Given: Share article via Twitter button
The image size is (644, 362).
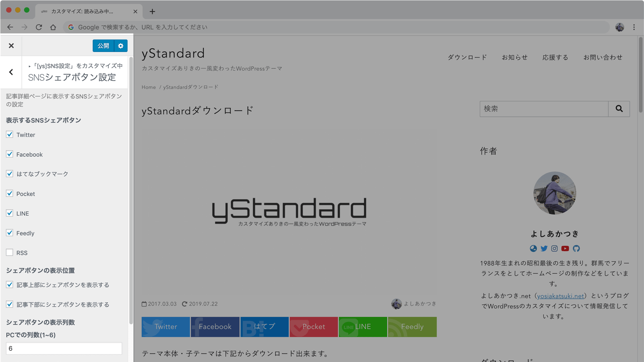Looking at the screenshot, I should pyautogui.click(x=166, y=327).
